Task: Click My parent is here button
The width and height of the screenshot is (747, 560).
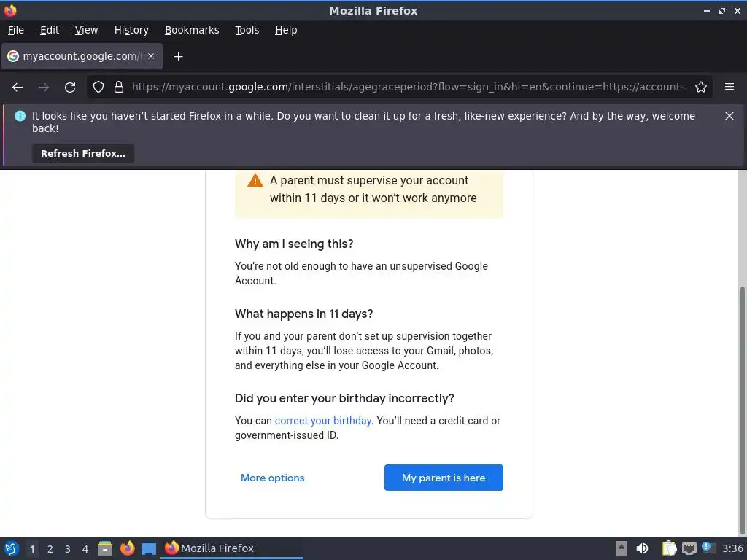Action: pos(444,478)
